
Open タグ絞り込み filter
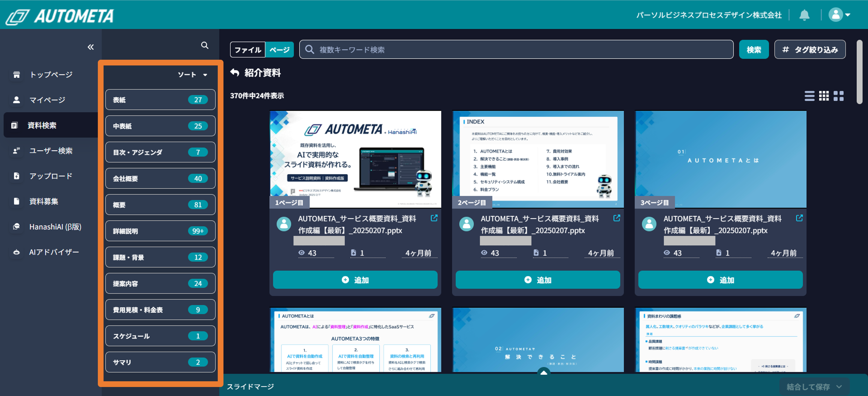tap(810, 50)
